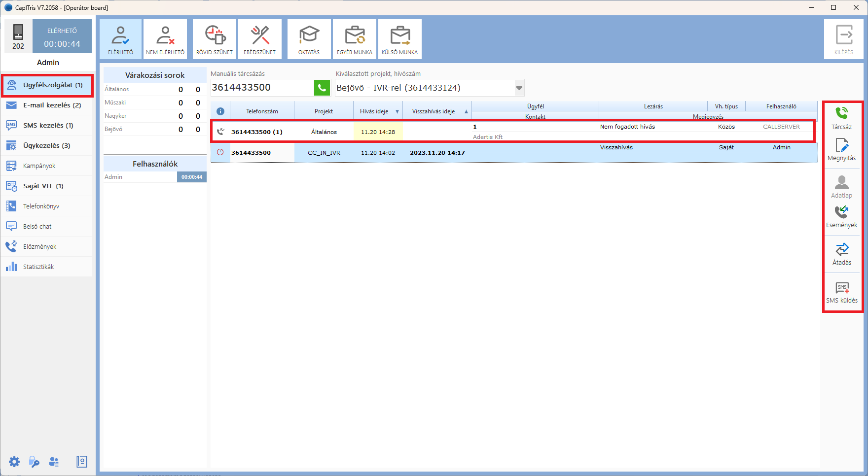
Task: Click the Tárcsáz call icon
Action: [841, 118]
